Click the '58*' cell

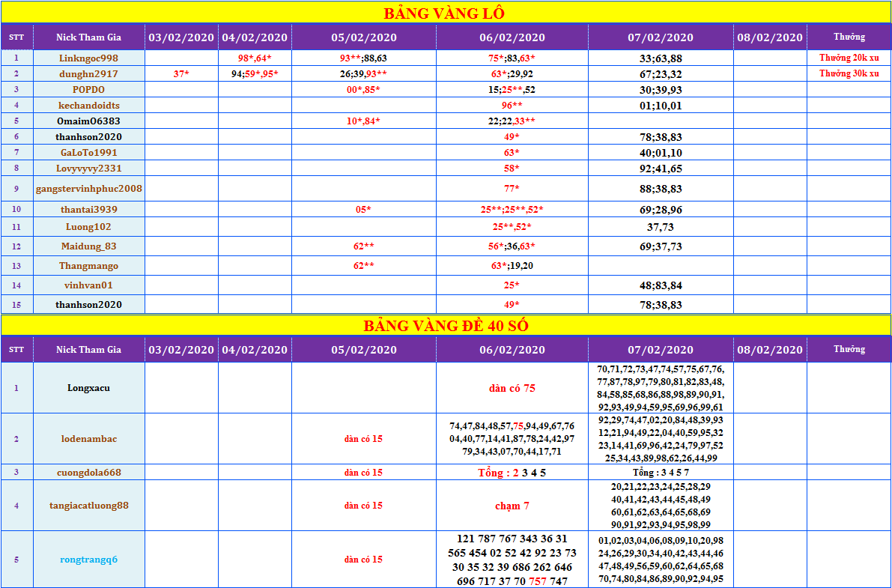coord(512,168)
